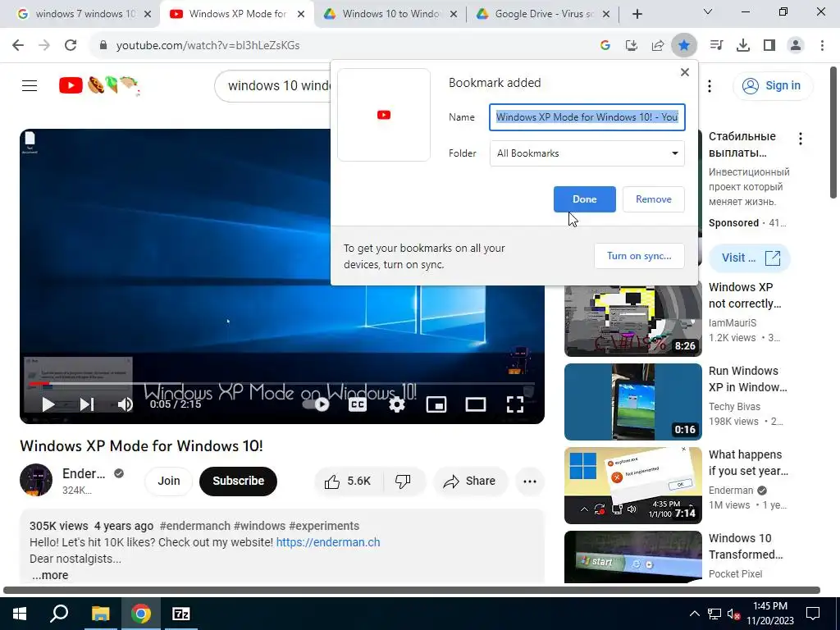This screenshot has width=840, height=630.
Task: Share the video
Action: (470, 481)
